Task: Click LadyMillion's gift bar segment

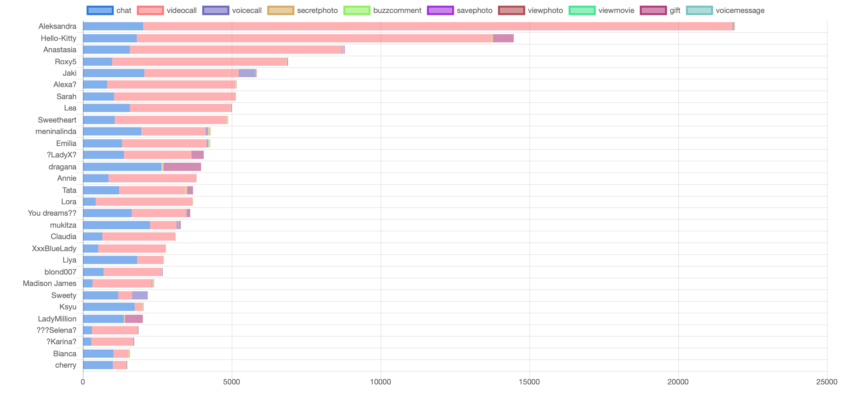Action: [x=134, y=319]
